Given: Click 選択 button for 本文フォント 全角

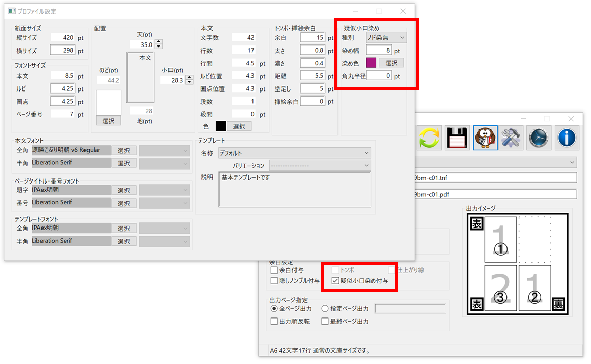Looking at the screenshot, I should coord(124,151).
